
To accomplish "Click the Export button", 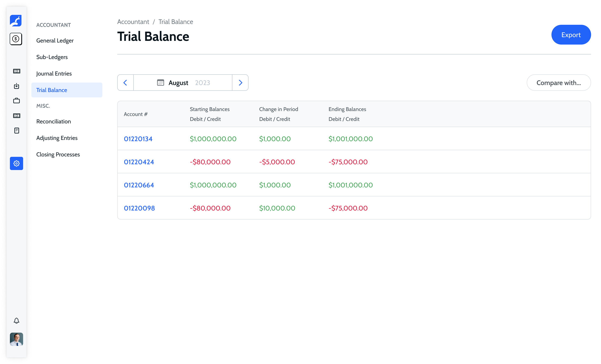I will click(x=571, y=35).
